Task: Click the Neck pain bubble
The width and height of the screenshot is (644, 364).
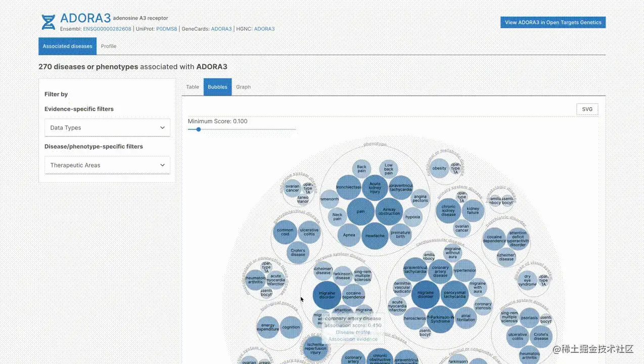Action: point(337,217)
